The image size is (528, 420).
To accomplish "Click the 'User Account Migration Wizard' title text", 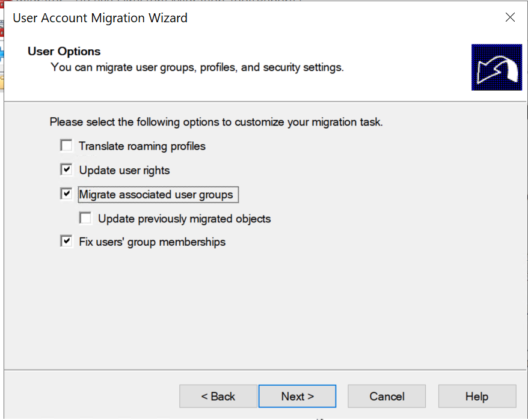I will point(100,18).
